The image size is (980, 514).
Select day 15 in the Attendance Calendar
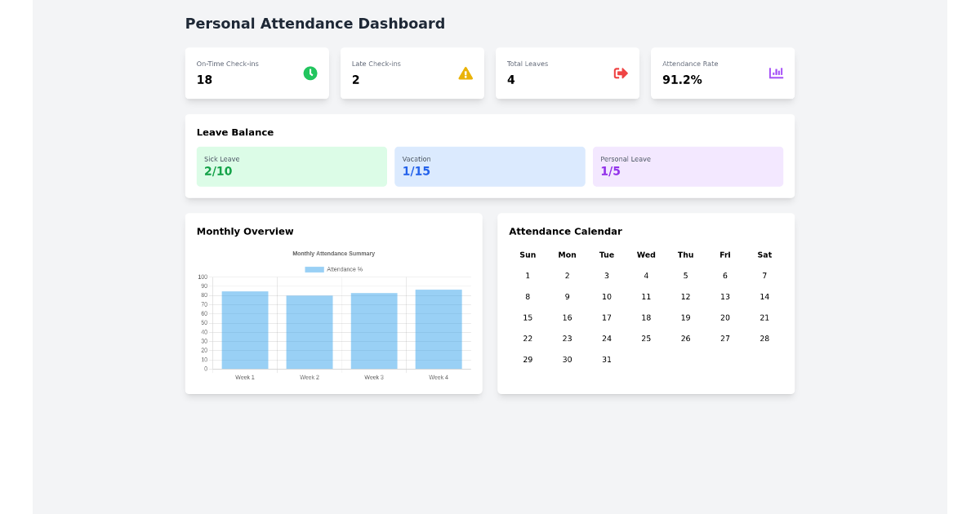coord(528,317)
